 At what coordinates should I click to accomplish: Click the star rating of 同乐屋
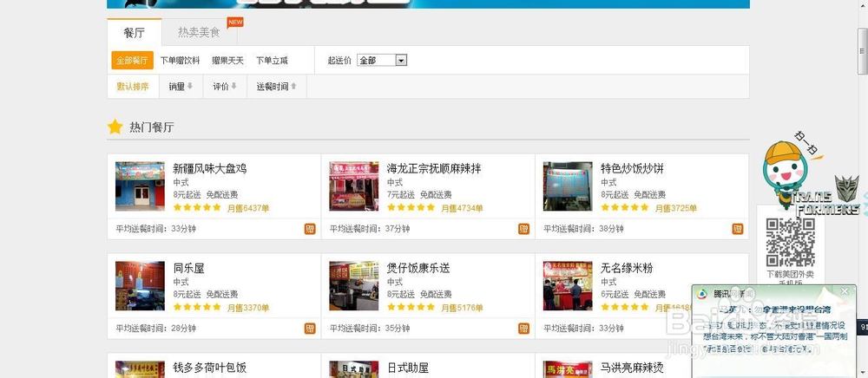click(197, 307)
